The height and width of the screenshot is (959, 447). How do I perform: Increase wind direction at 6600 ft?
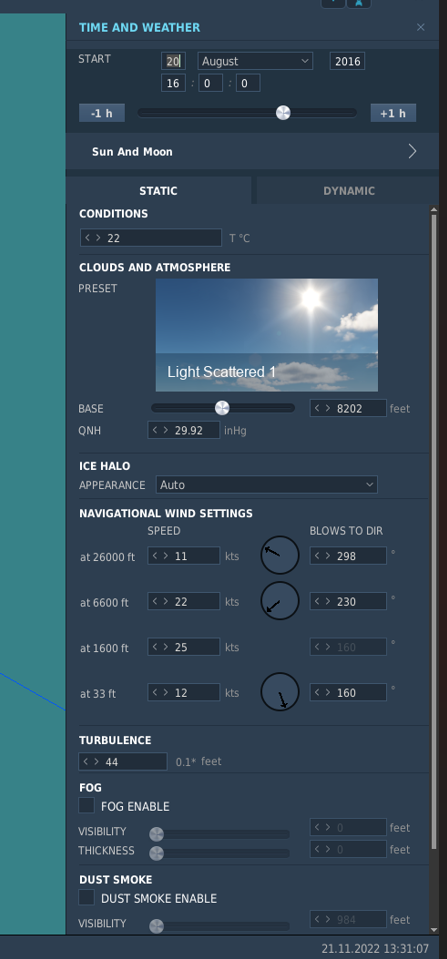(x=328, y=602)
